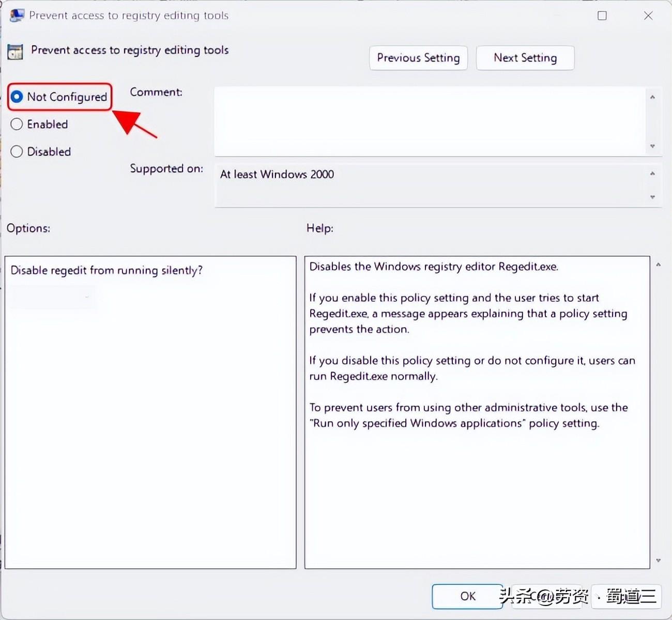This screenshot has width=672, height=620.
Task: Click the policy setting icon beside the heading
Action: tap(16, 52)
